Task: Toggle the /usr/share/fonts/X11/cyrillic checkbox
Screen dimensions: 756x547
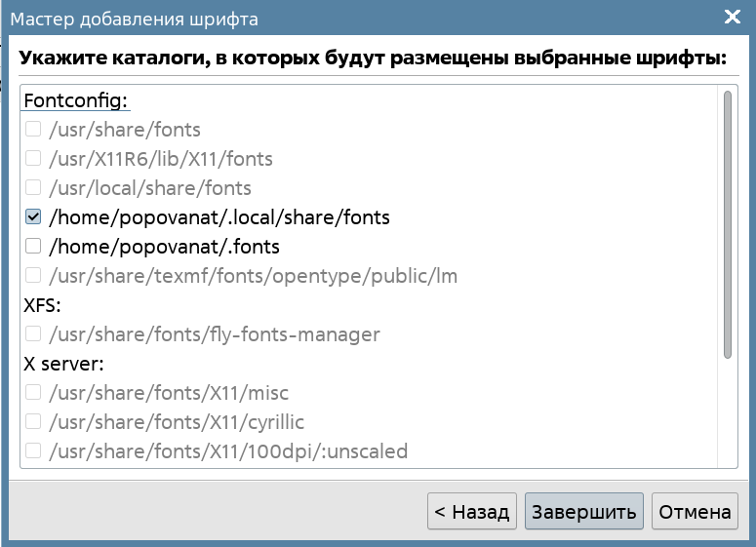Action: [33, 422]
